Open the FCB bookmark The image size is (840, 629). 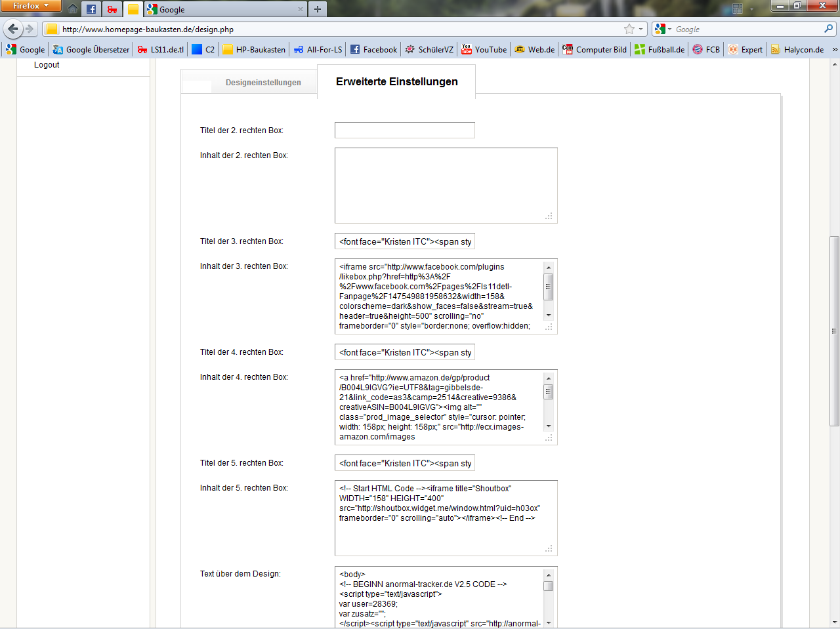[706, 49]
